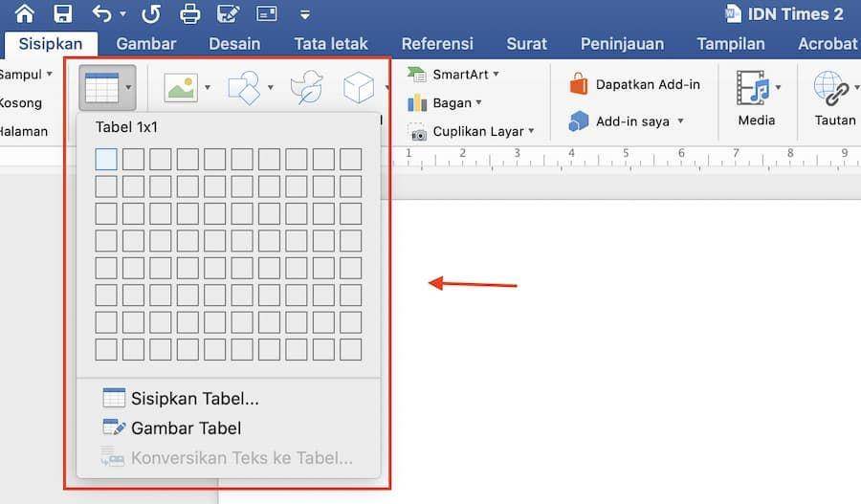Click the Sisipkan Tabel table icon
The height and width of the screenshot is (504, 861).
(x=114, y=398)
